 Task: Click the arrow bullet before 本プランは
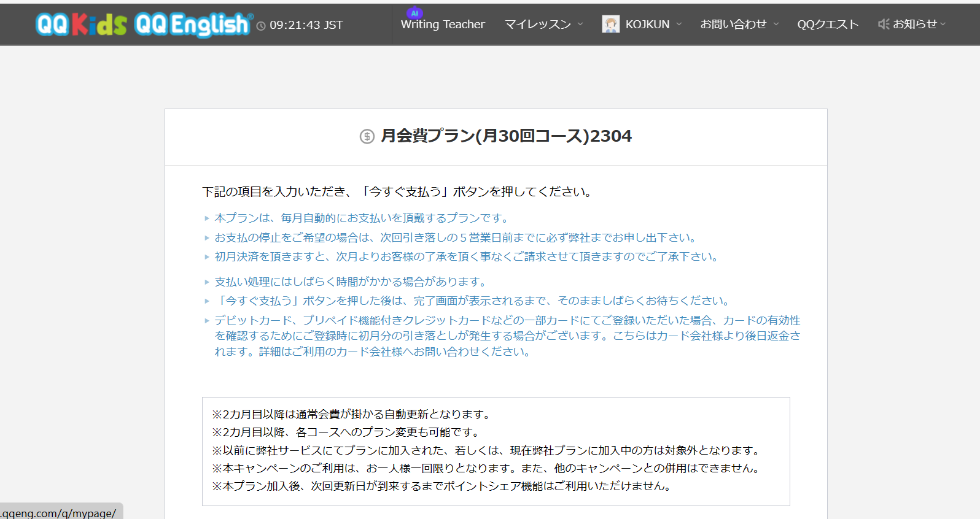pos(207,218)
